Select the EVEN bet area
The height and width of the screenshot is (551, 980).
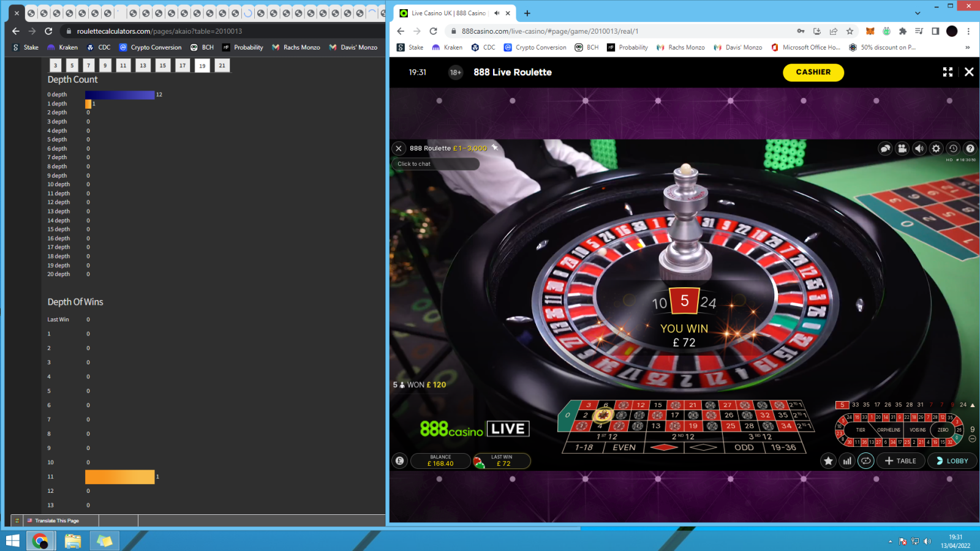coord(624,448)
